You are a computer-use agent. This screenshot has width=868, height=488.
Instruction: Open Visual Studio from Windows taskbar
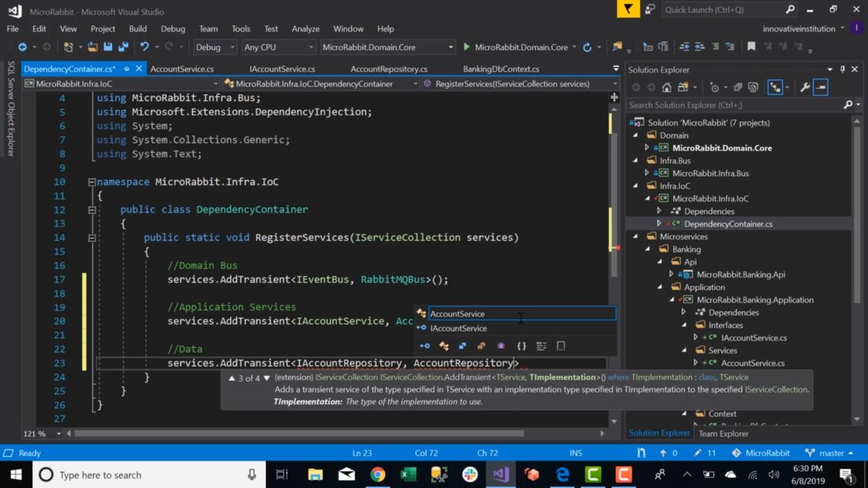(501, 475)
